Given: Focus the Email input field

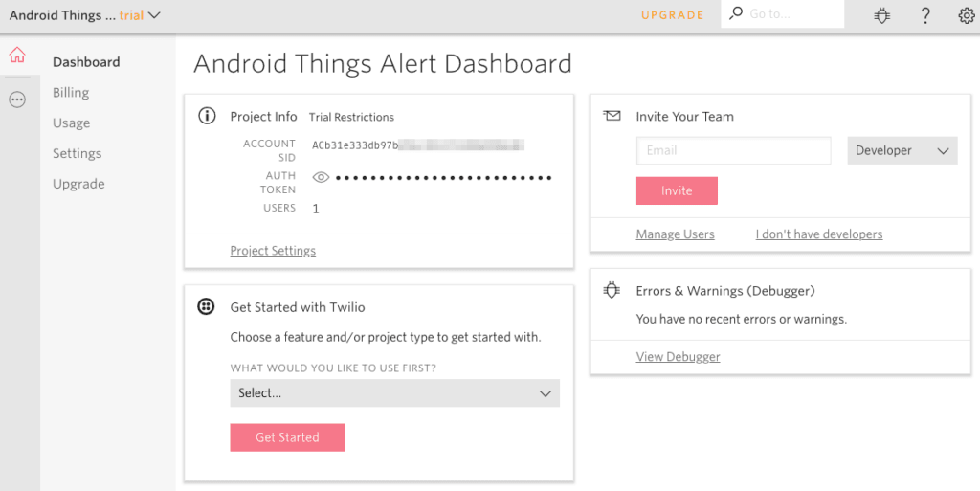Looking at the screenshot, I should coord(734,150).
